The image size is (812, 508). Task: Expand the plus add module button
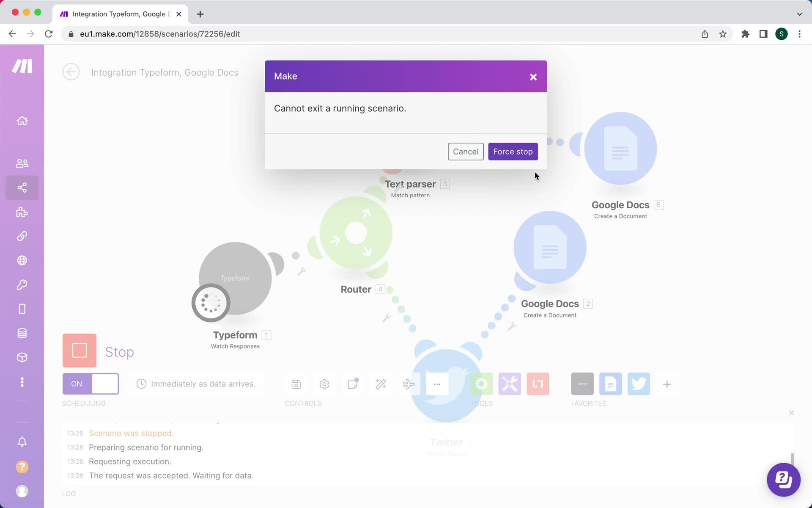(x=667, y=384)
